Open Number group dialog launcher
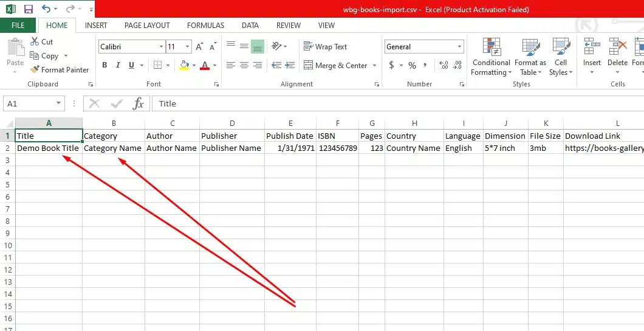The image size is (644, 331). point(462,85)
